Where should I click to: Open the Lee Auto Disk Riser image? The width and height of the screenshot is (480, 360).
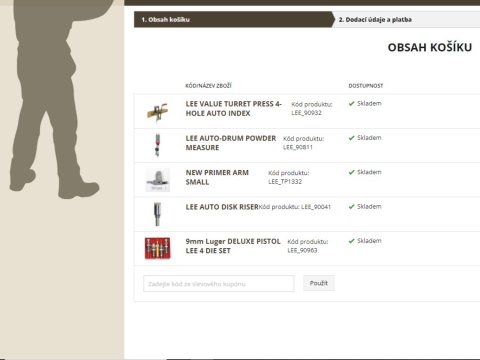pyautogui.click(x=157, y=214)
